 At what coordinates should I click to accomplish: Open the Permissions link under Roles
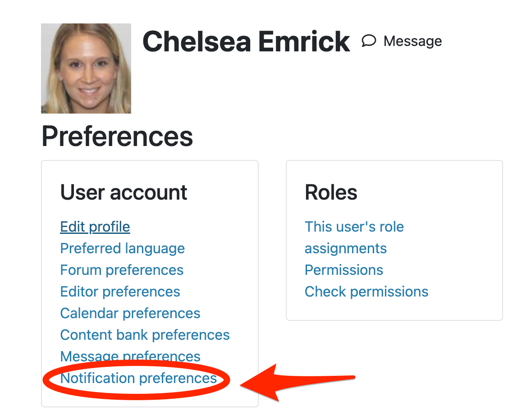point(343,270)
